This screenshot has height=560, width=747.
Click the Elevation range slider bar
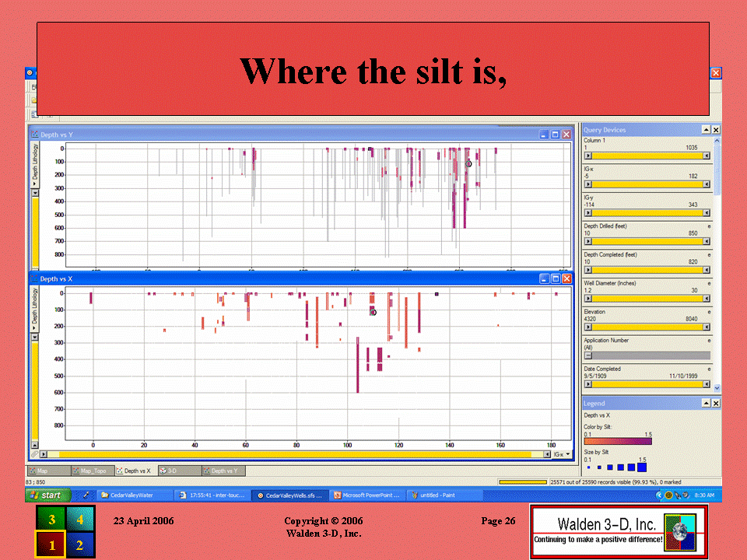pyautogui.click(x=647, y=327)
